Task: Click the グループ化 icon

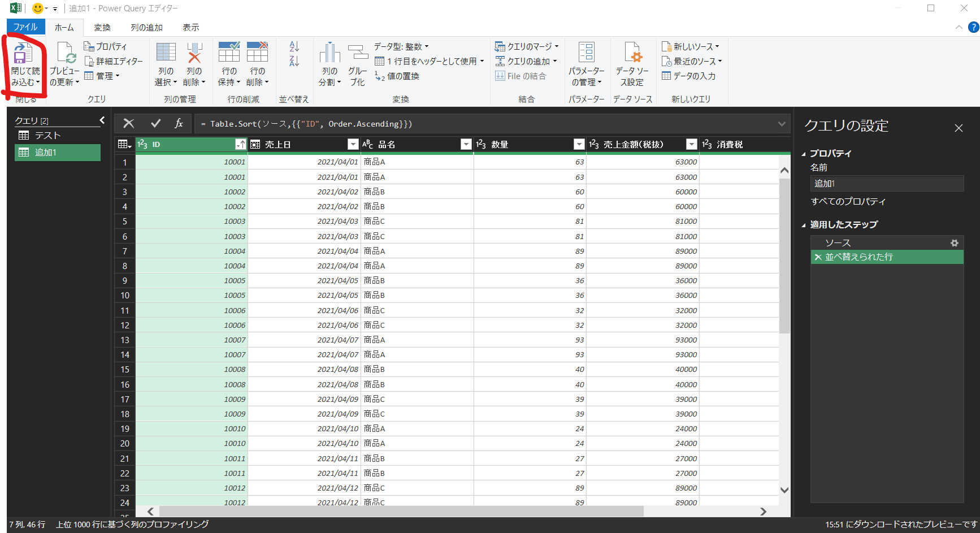Action: coord(357,54)
